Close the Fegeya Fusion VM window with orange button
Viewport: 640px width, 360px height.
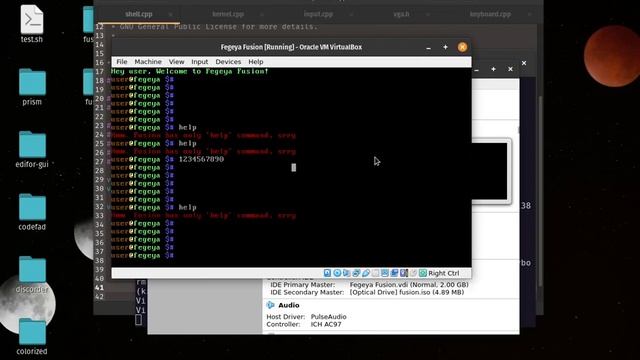click(x=462, y=47)
